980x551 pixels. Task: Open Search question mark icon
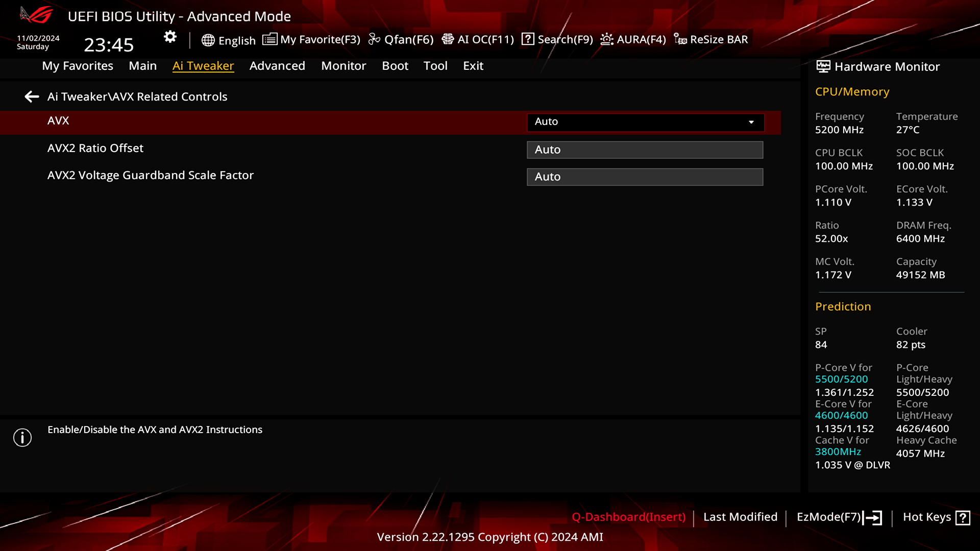point(528,39)
